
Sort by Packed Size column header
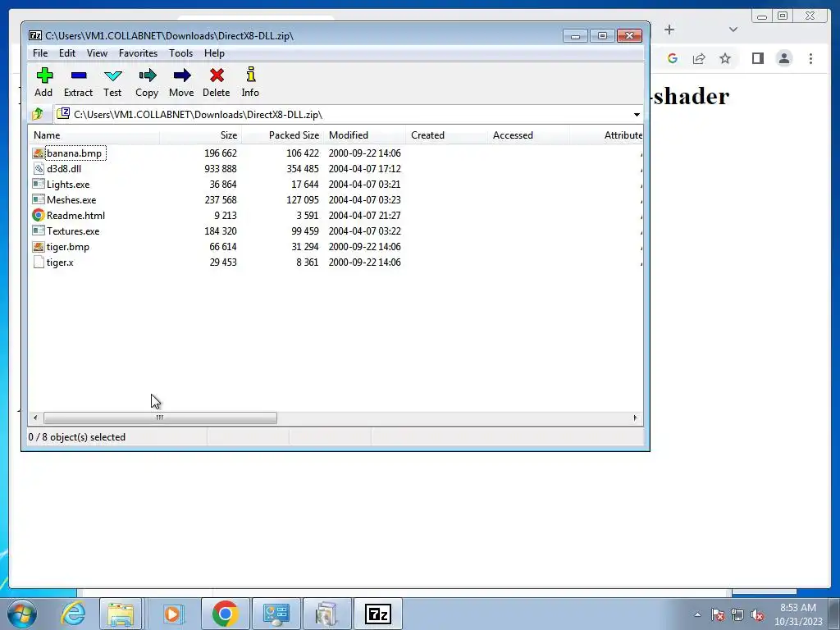coord(283,135)
